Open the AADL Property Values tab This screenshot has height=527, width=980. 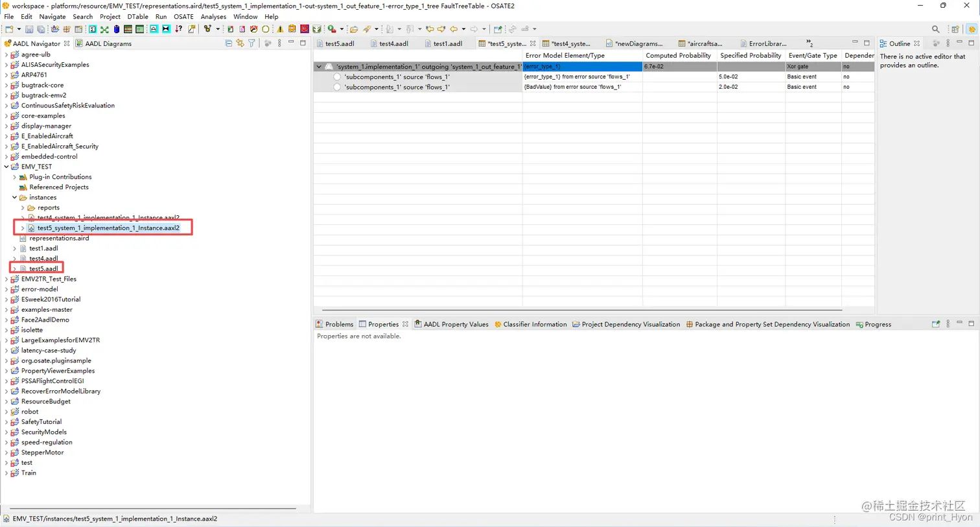451,324
